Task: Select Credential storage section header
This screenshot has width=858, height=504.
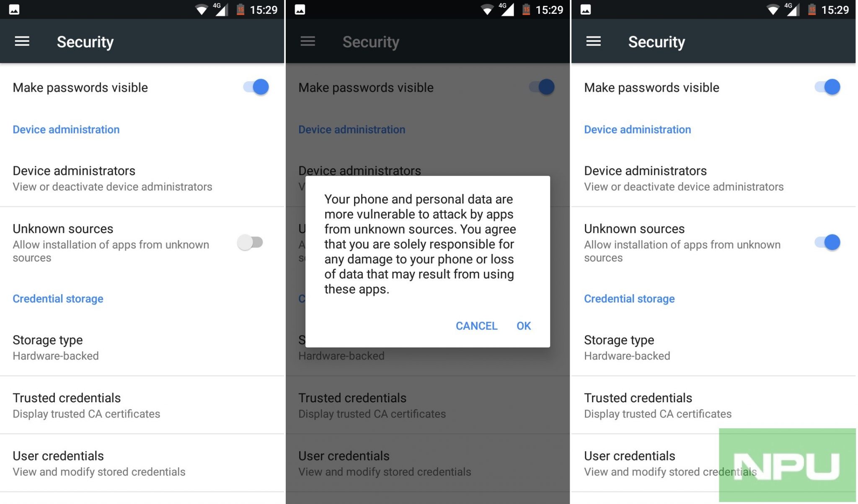Action: [x=58, y=299]
